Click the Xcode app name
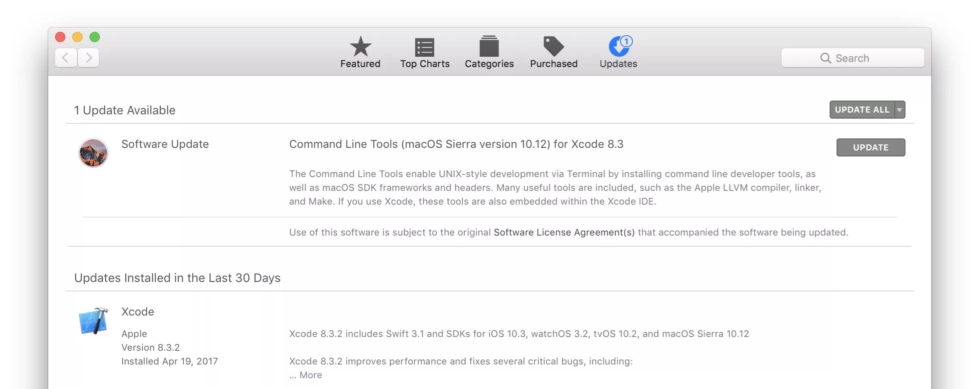This screenshot has width=980, height=389. click(x=138, y=312)
